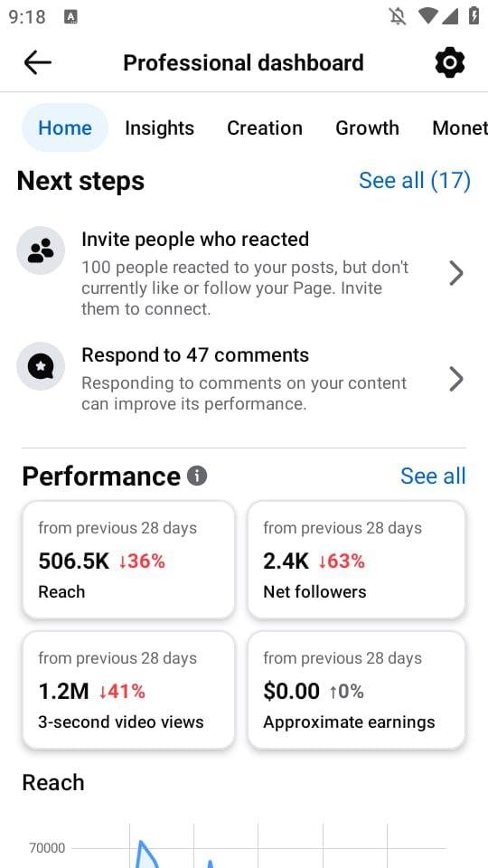Expand Respond to 47 comments chevron
This screenshot has width=488, height=868.
coord(455,379)
